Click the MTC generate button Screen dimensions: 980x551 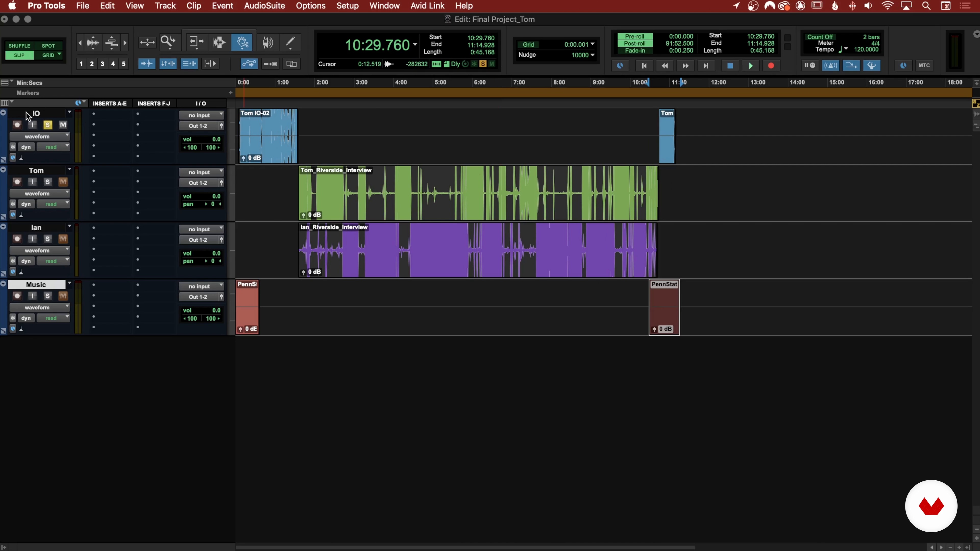pos(924,65)
